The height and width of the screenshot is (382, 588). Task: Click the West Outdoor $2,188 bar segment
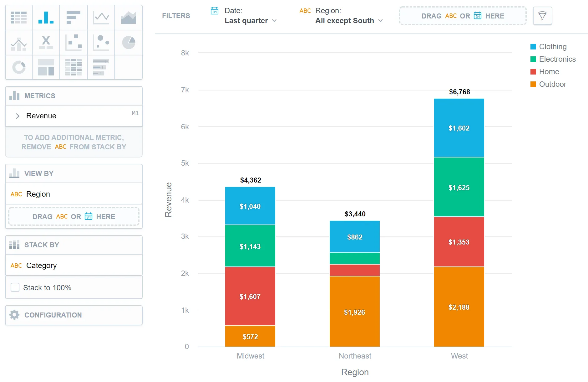(x=459, y=307)
